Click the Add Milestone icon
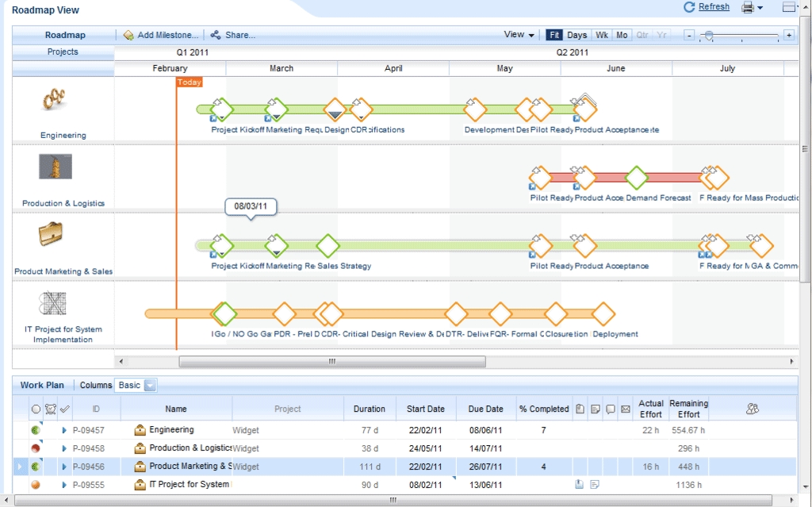 click(x=127, y=35)
